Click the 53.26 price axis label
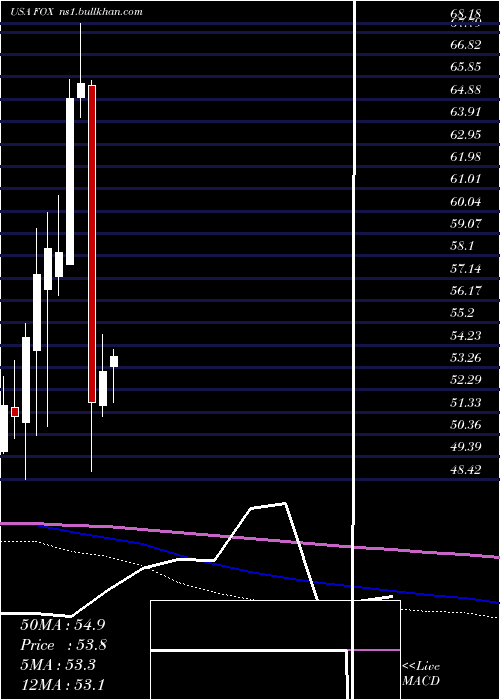Viewport: 500px width, 700px height. 466,358
